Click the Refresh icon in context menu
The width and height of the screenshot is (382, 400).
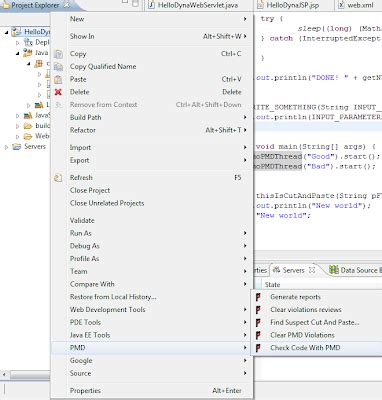point(58,178)
